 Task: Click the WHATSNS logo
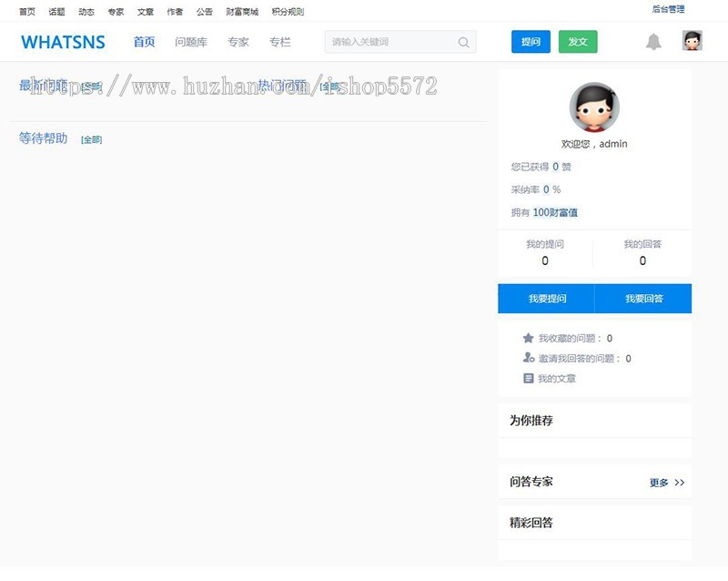[64, 42]
